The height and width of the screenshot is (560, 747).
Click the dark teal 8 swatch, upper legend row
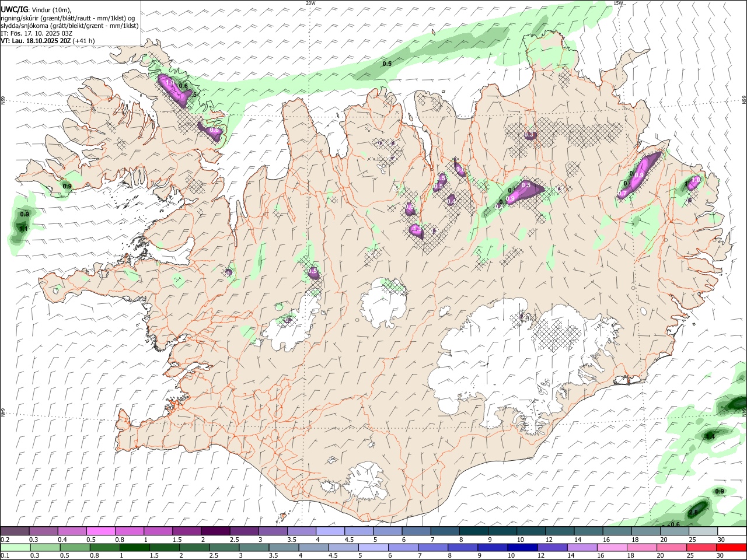tap(473, 531)
